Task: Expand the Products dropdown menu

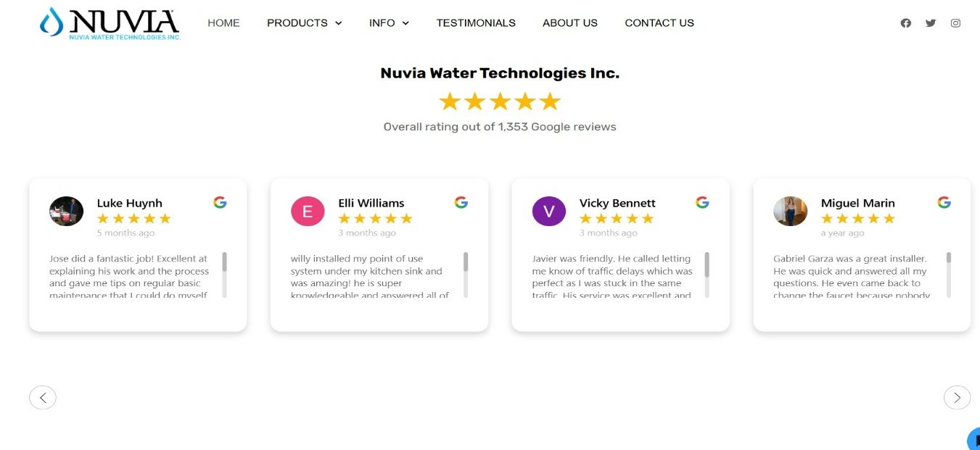Action: coord(304,23)
